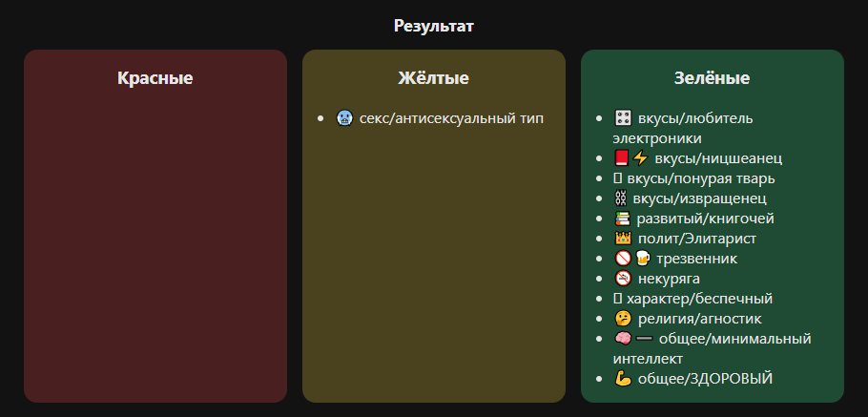Select the Зелёные column header
This screenshot has width=868, height=417.
(712, 78)
